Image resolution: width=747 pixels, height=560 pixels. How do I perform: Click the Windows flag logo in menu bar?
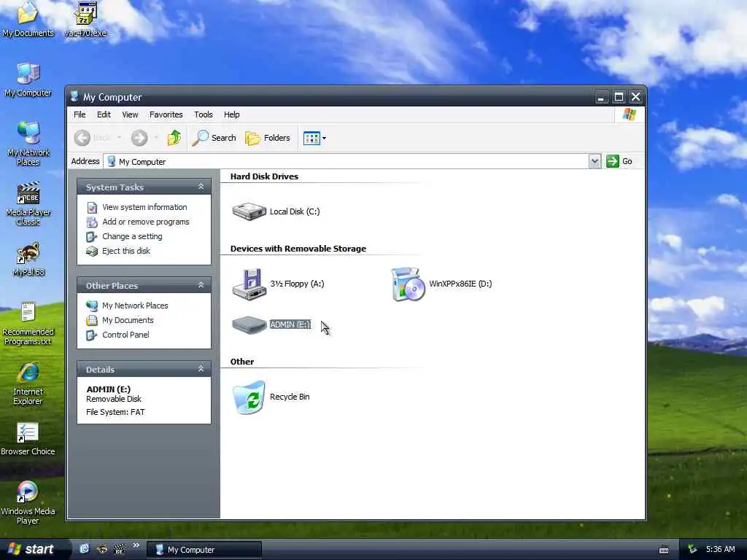[x=630, y=114]
